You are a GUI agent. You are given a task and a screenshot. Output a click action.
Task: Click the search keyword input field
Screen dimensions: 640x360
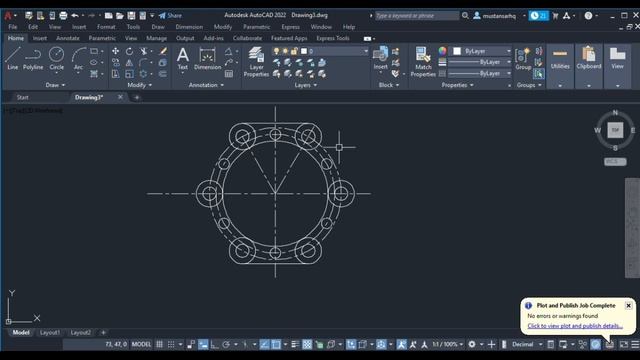pyautogui.click(x=417, y=16)
